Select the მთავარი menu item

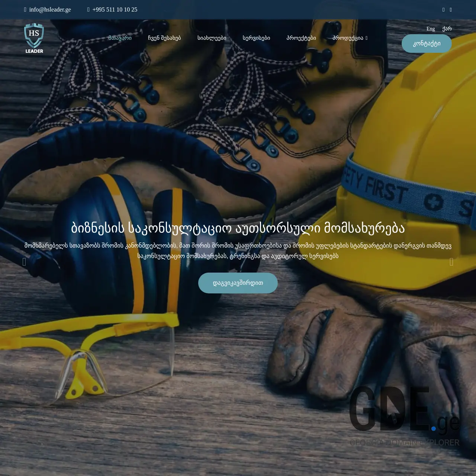pyautogui.click(x=120, y=38)
